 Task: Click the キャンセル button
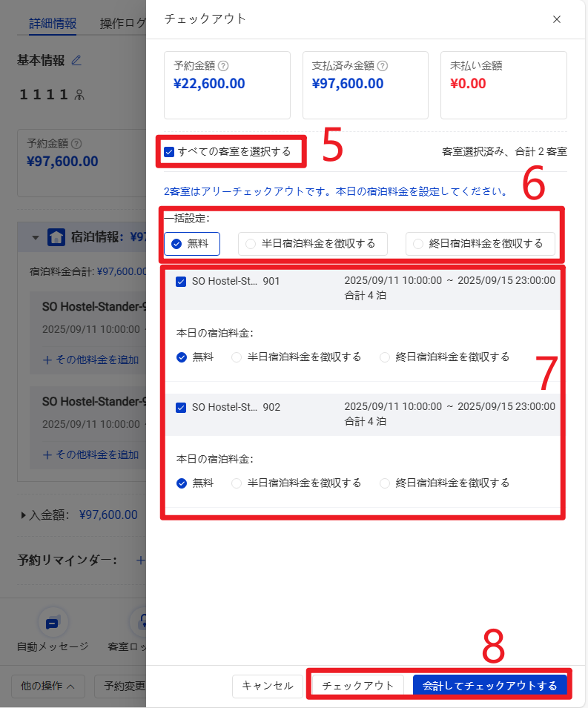[268, 686]
